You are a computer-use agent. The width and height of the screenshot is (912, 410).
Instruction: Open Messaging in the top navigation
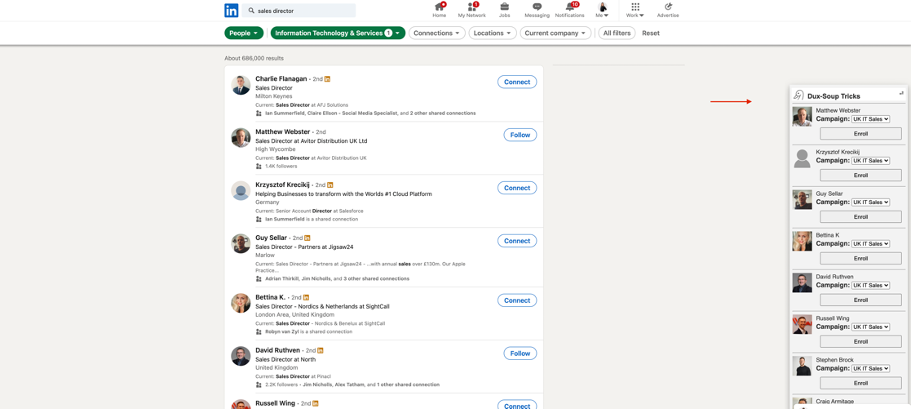(537, 10)
